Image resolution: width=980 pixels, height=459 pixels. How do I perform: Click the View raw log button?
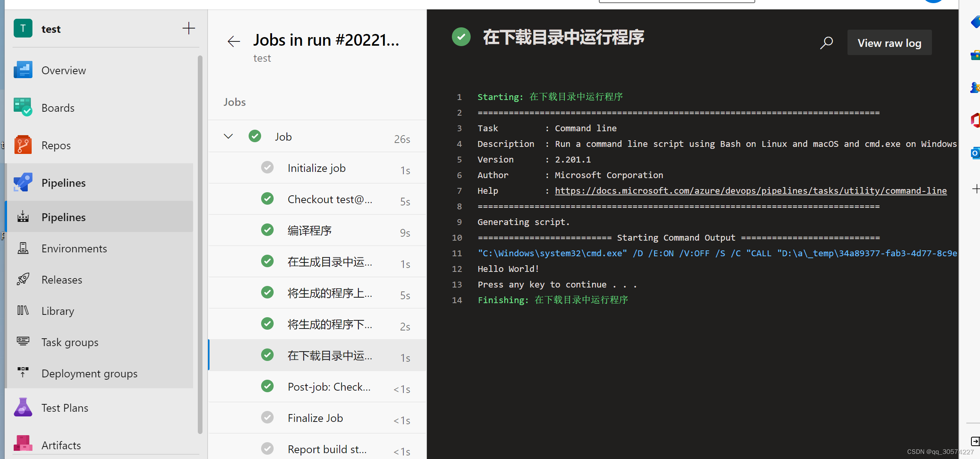pyautogui.click(x=889, y=43)
